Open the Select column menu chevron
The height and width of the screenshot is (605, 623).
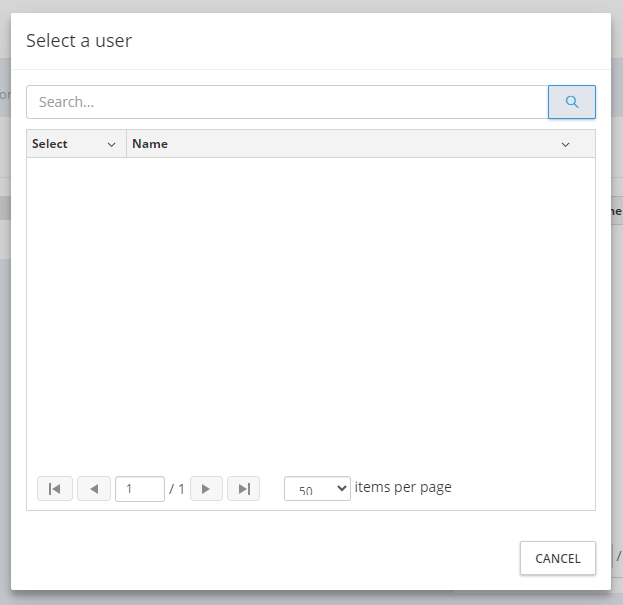(x=111, y=144)
